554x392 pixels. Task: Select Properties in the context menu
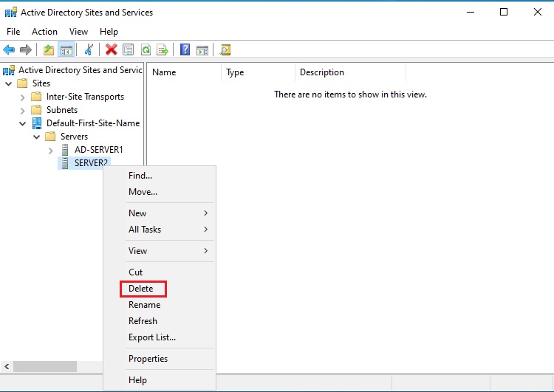click(148, 359)
